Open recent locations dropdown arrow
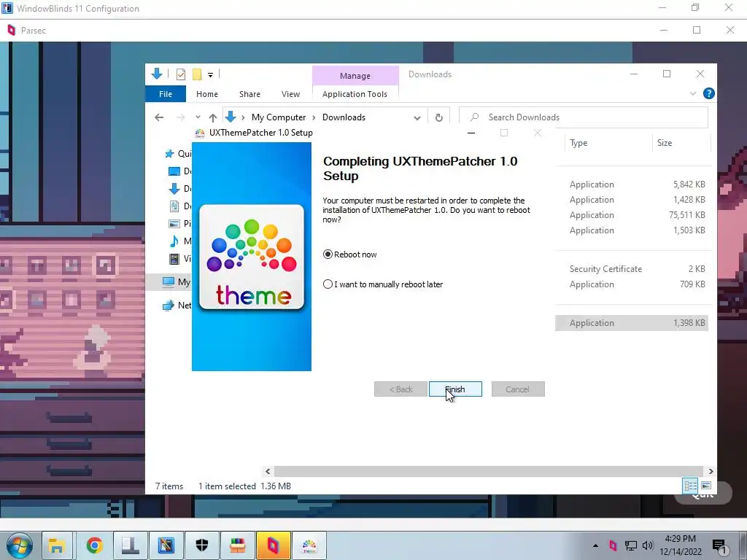This screenshot has height=560, width=747. (198, 117)
